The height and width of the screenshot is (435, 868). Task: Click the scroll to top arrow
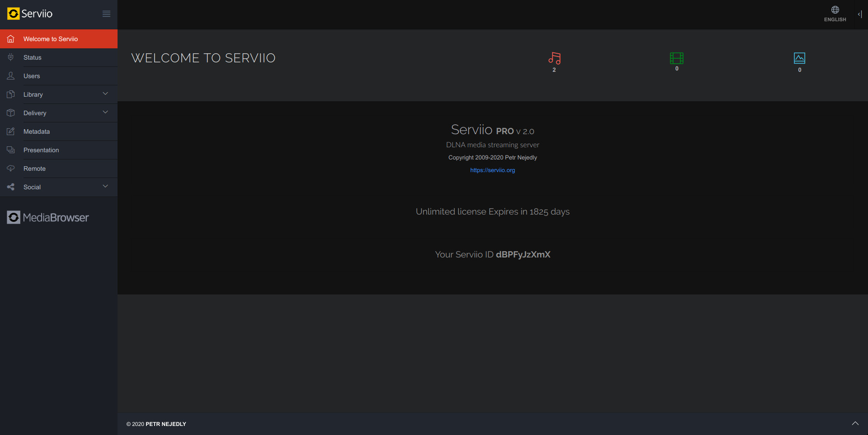[855, 423]
